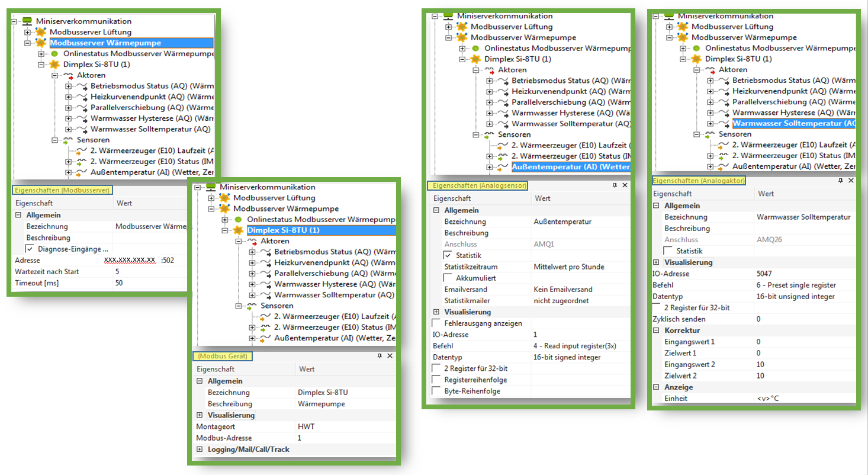Image resolution: width=868 pixels, height=475 pixels.
Task: Collapse Dimplex Si-8TU node in Modbus Gerät screenshot
Action: click(x=224, y=230)
